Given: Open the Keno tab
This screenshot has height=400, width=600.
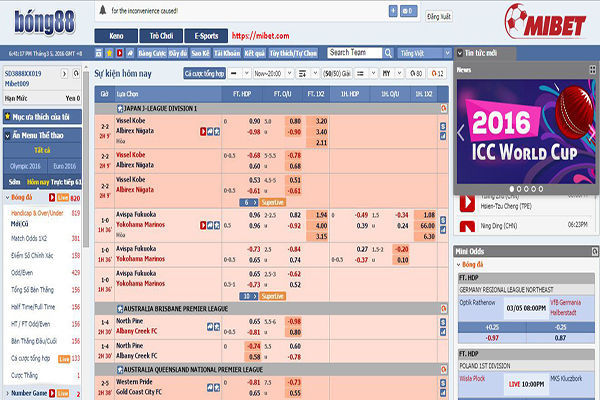Looking at the screenshot, I should click(116, 36).
